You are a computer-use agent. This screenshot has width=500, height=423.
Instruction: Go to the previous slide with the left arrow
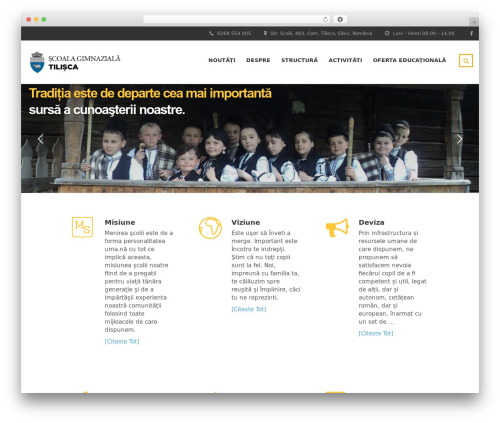(x=41, y=139)
